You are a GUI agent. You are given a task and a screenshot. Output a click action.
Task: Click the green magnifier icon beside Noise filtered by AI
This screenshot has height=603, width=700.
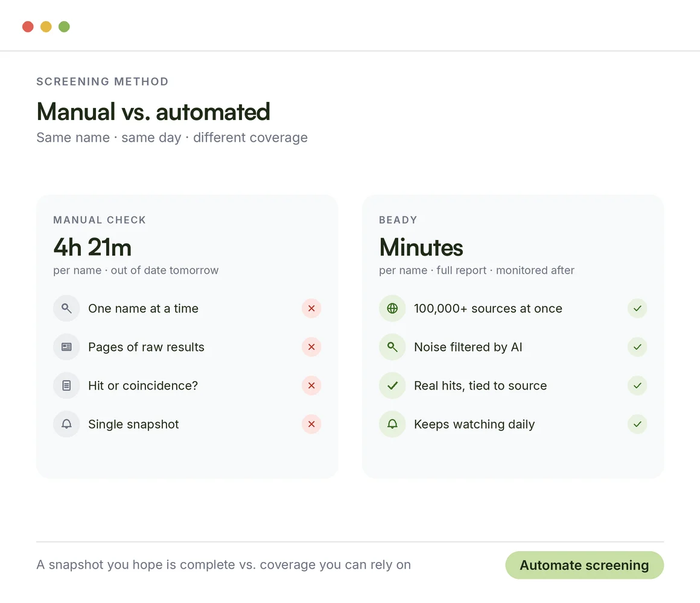[392, 347]
